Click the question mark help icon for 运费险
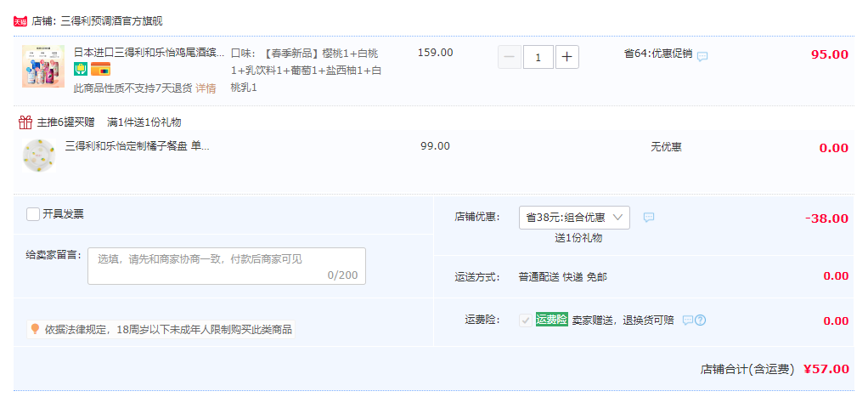This screenshot has height=397, width=868. [701, 320]
